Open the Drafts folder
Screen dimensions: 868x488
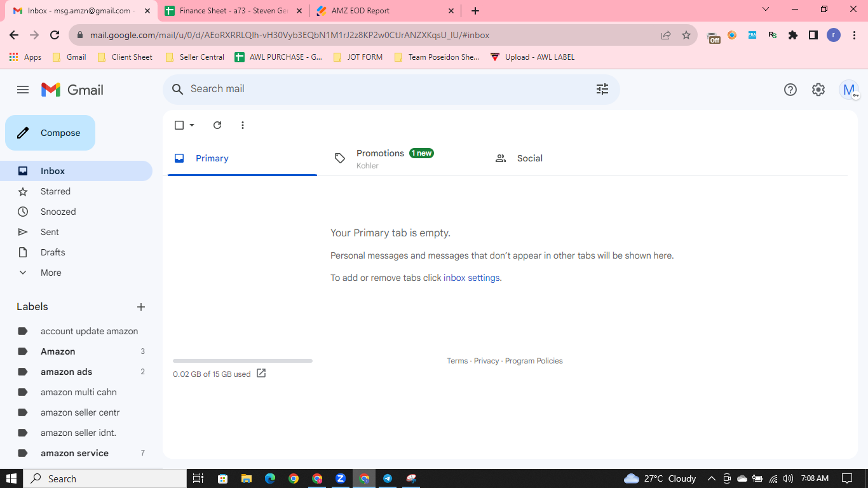coord(76,252)
